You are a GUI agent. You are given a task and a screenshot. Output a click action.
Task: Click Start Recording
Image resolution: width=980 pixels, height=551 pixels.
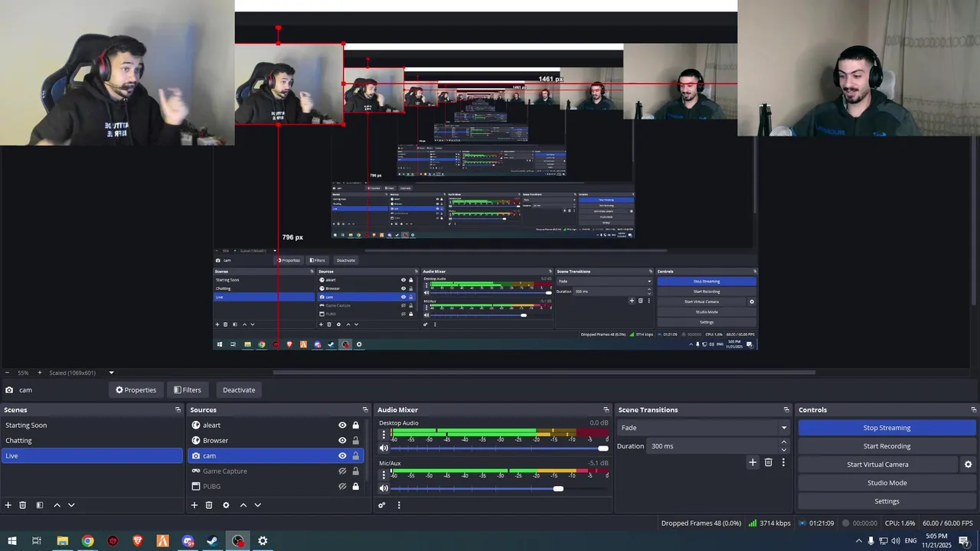[887, 446]
